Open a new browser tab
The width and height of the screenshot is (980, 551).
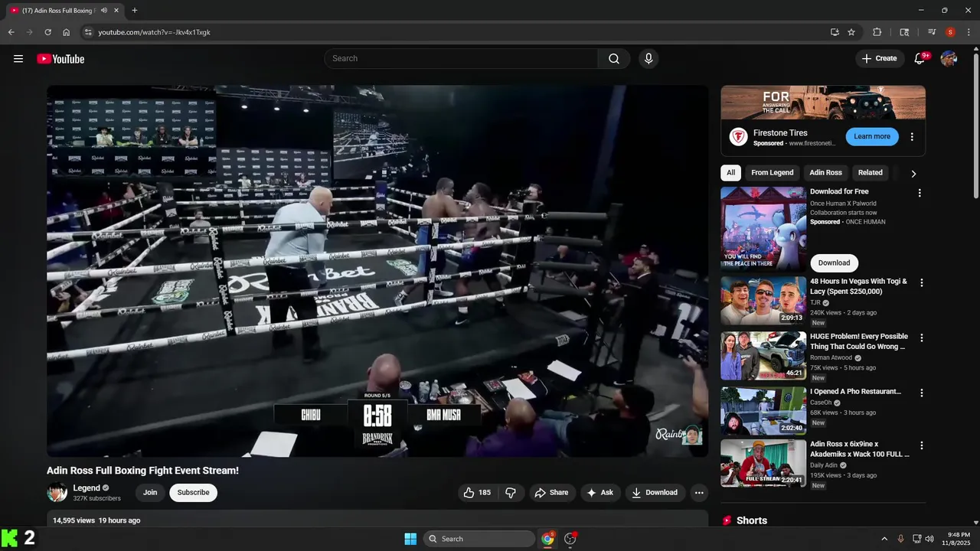[x=135, y=11]
